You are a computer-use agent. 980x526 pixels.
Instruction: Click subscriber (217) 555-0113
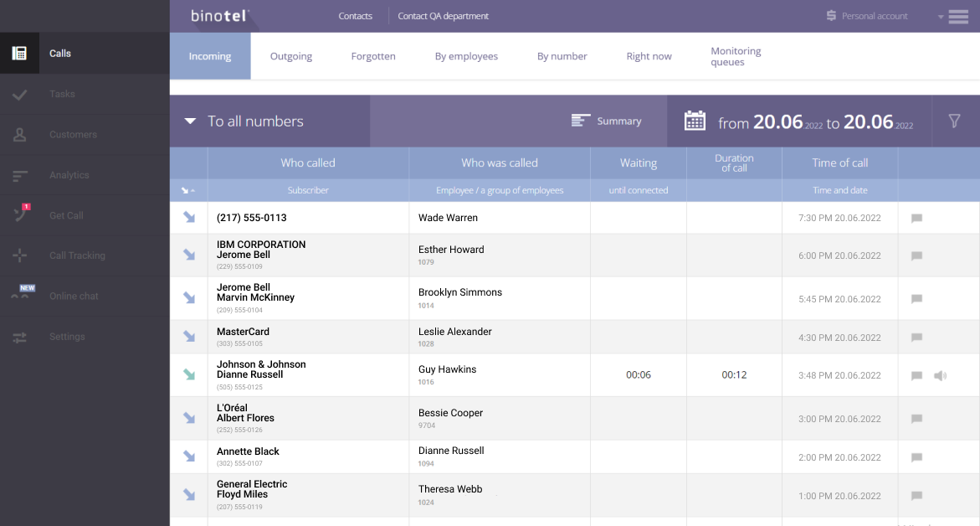(x=252, y=218)
